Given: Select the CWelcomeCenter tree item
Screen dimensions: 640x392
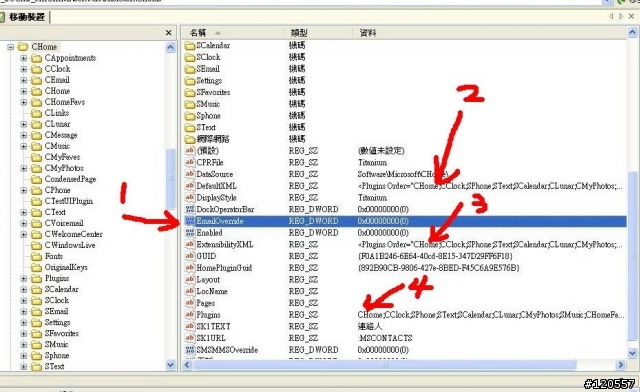Looking at the screenshot, I should click(73, 234).
